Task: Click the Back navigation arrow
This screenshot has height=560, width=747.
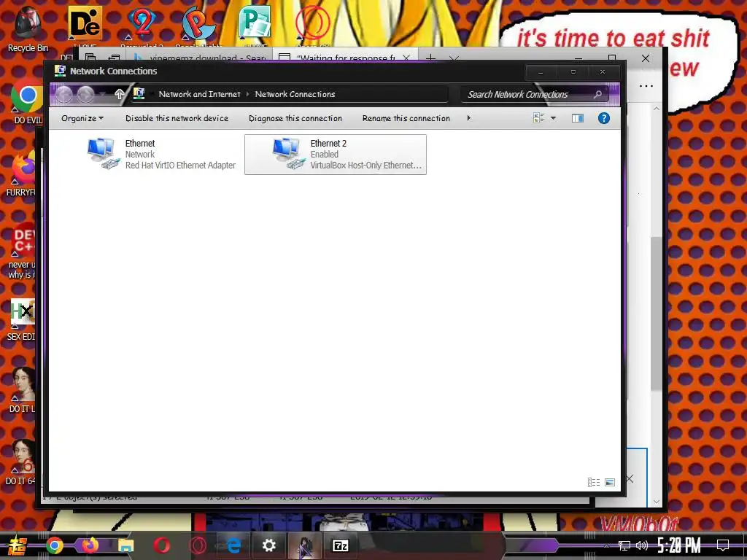Action: (x=64, y=94)
